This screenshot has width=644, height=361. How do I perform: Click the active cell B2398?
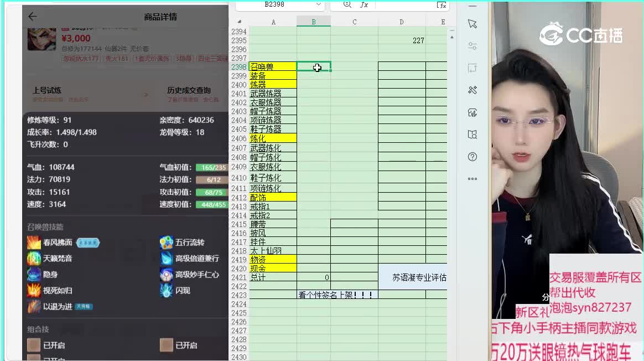click(313, 66)
